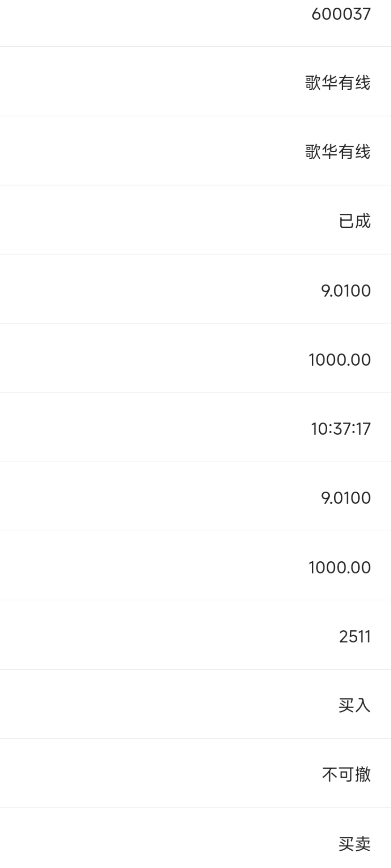Select the 歌华有线 entry directly above 已成
This screenshot has width=391, height=868.
point(338,152)
